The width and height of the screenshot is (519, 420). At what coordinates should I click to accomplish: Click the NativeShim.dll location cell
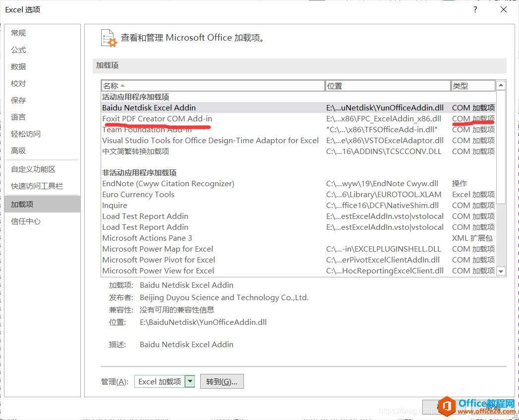point(383,206)
